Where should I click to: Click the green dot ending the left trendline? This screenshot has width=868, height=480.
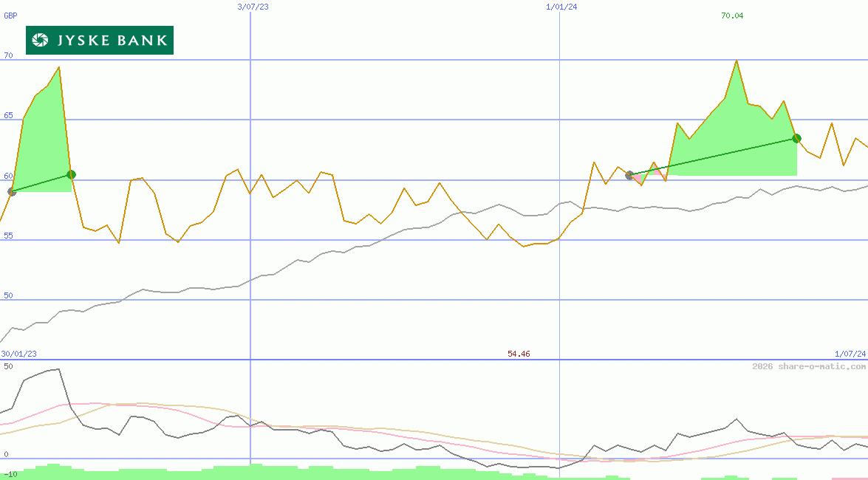[71, 175]
